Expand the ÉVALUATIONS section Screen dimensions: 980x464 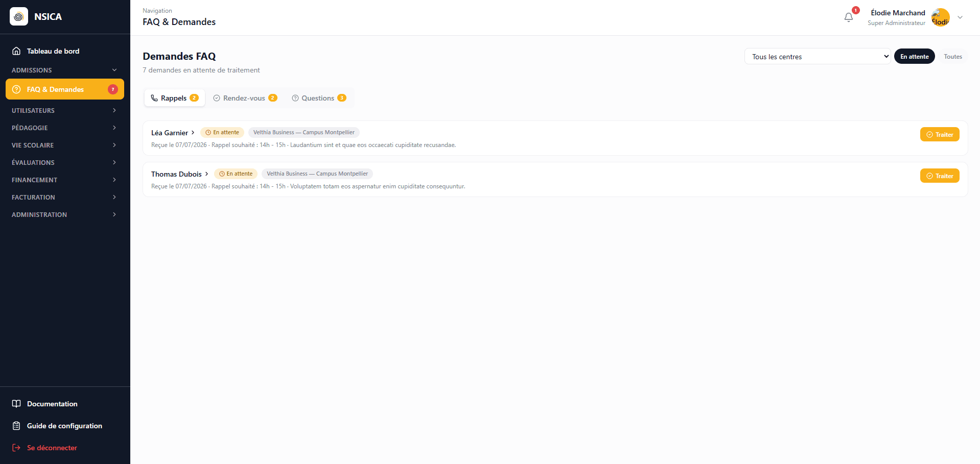coord(65,162)
